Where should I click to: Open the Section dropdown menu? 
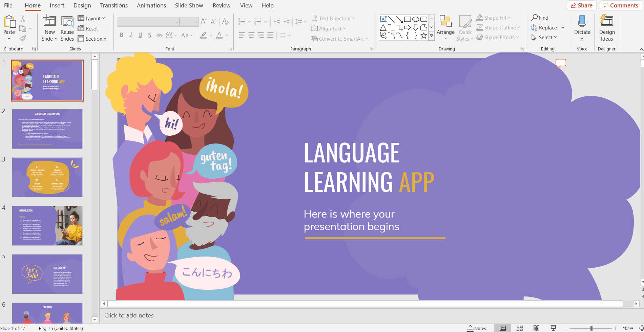click(x=92, y=39)
